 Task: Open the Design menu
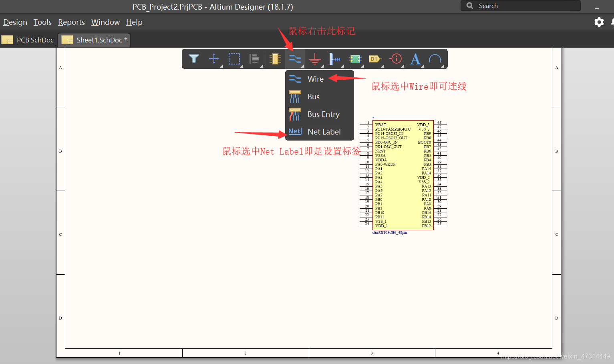tap(15, 22)
